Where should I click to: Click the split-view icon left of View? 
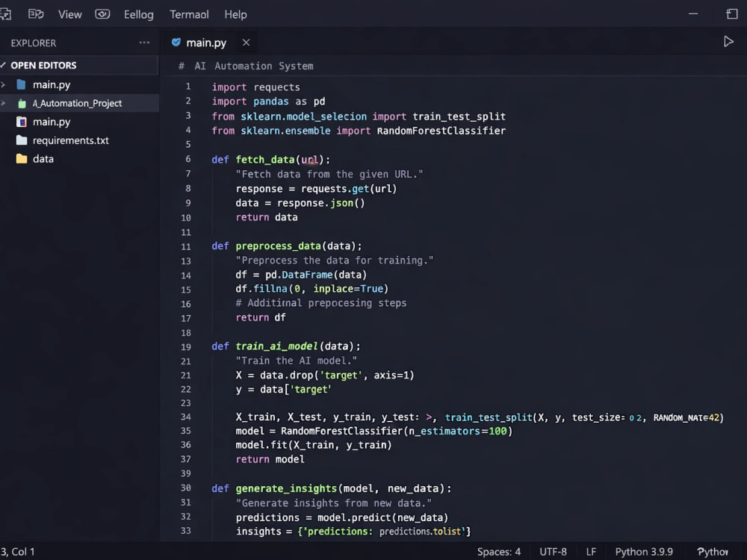36,14
